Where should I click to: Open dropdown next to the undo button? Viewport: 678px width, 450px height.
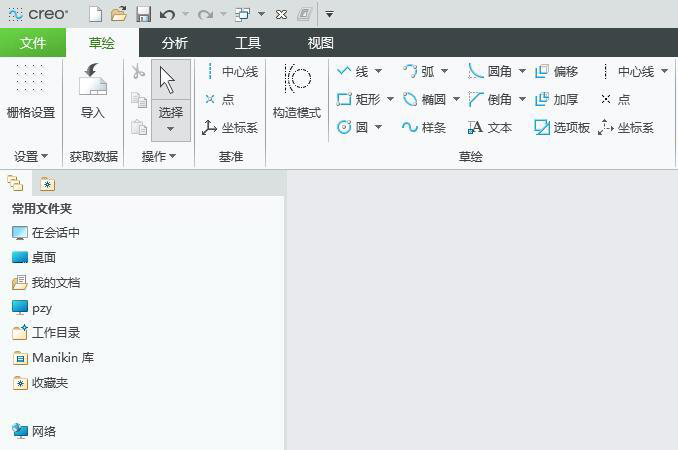coord(185,14)
